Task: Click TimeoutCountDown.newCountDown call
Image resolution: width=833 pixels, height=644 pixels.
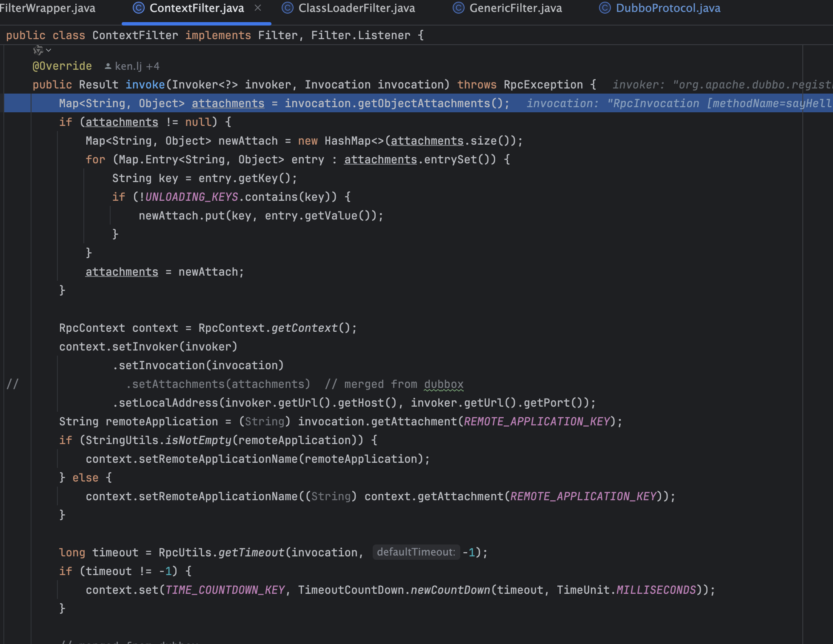Action: click(x=394, y=590)
